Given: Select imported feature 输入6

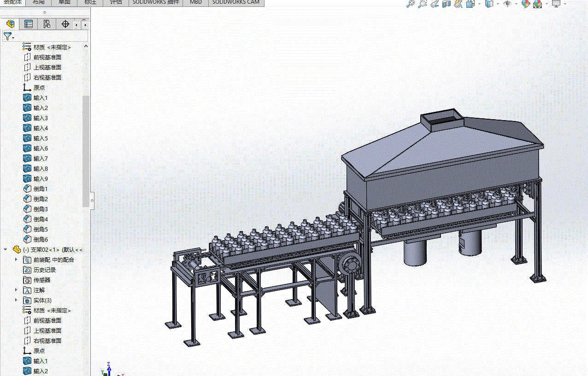Looking at the screenshot, I should coord(35,148).
